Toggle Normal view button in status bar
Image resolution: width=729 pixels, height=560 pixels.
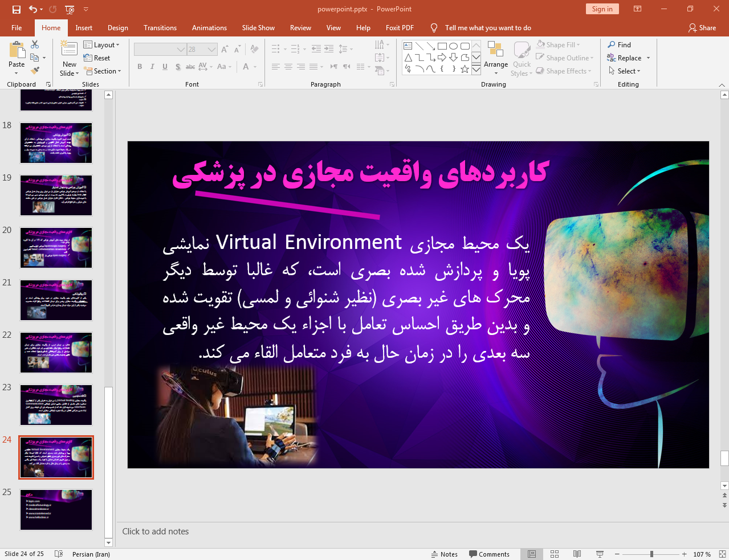(532, 554)
